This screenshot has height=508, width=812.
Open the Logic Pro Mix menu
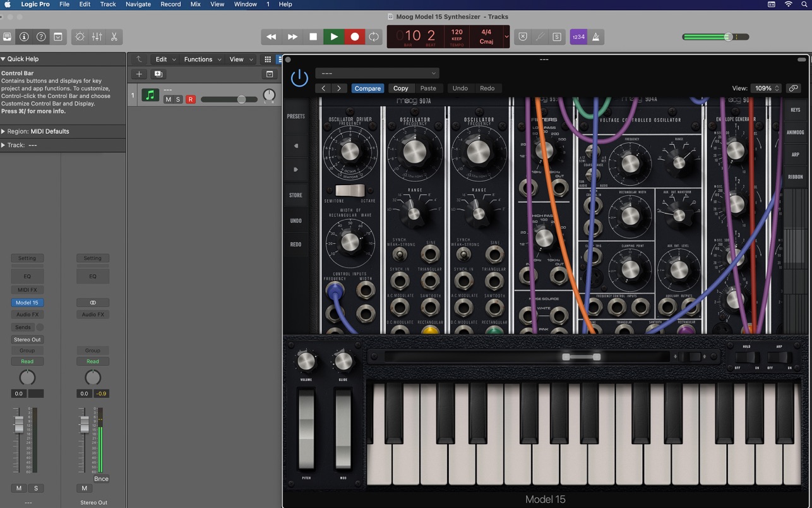tap(196, 4)
